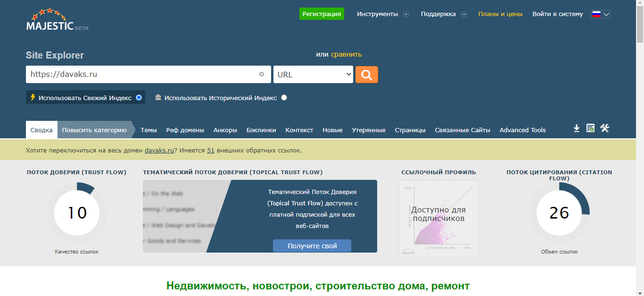Screen dimensions: 644x296
Task: Open the Инструменты menu
Action: (x=378, y=14)
